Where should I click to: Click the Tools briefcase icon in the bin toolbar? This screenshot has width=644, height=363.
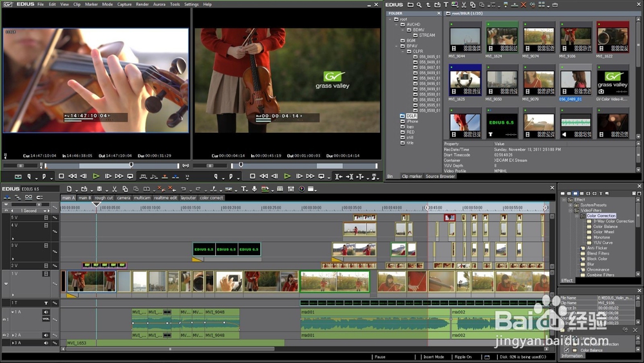[555, 5]
